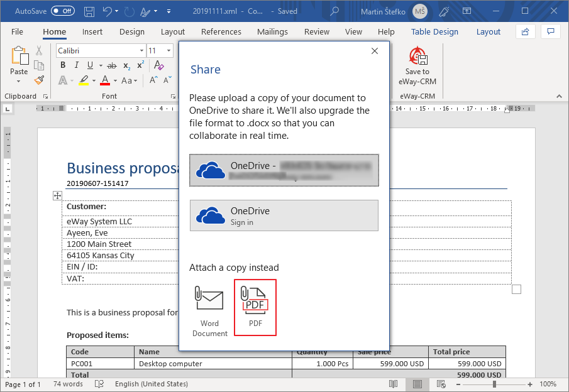Switch to the Design tab
This screenshot has width=569, height=392.
(x=132, y=32)
